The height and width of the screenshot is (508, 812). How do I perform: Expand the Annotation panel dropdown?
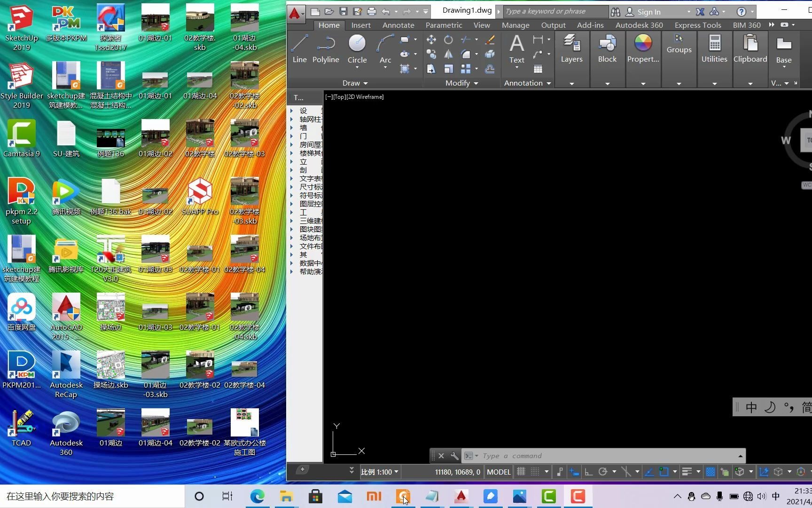click(527, 83)
